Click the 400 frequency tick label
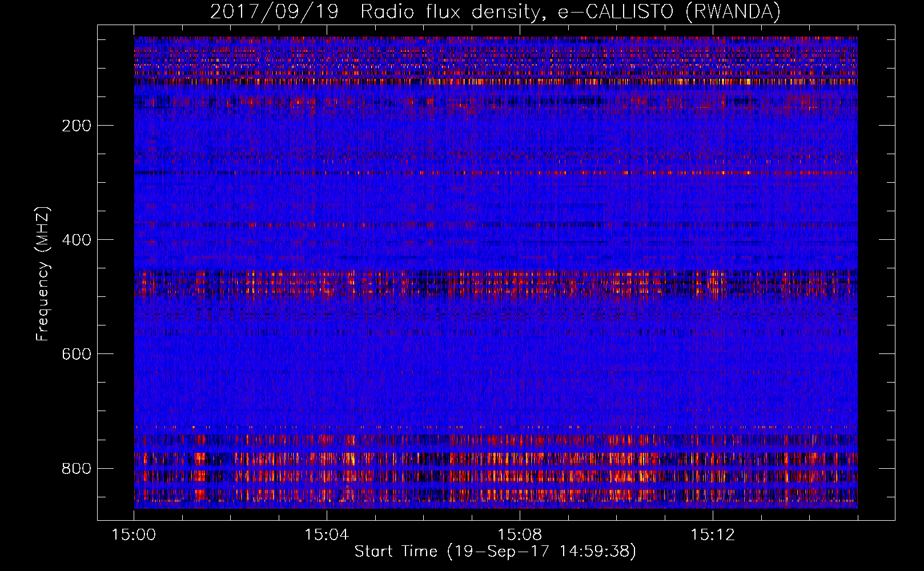Image resolution: width=924 pixels, height=571 pixels. click(x=77, y=240)
